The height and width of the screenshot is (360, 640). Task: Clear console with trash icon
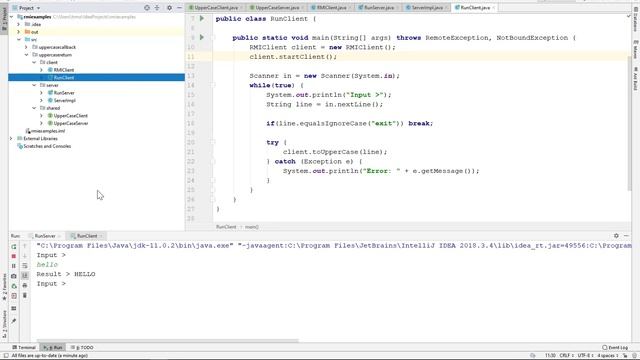pyautogui.click(x=24, y=295)
